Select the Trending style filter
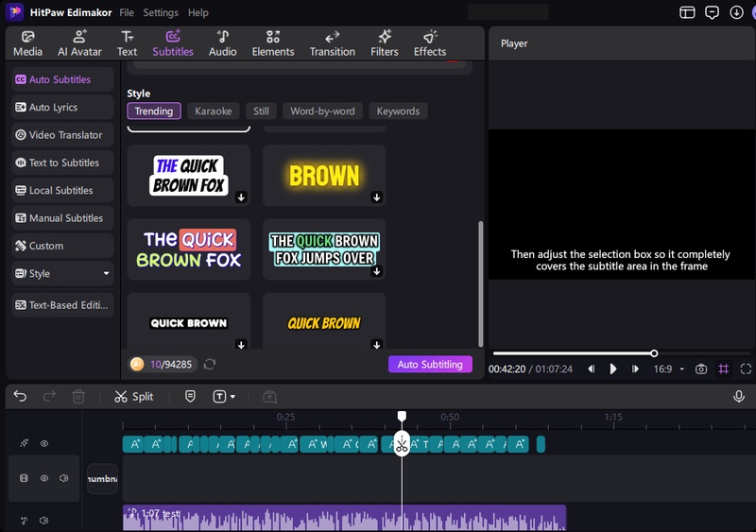 pos(154,111)
